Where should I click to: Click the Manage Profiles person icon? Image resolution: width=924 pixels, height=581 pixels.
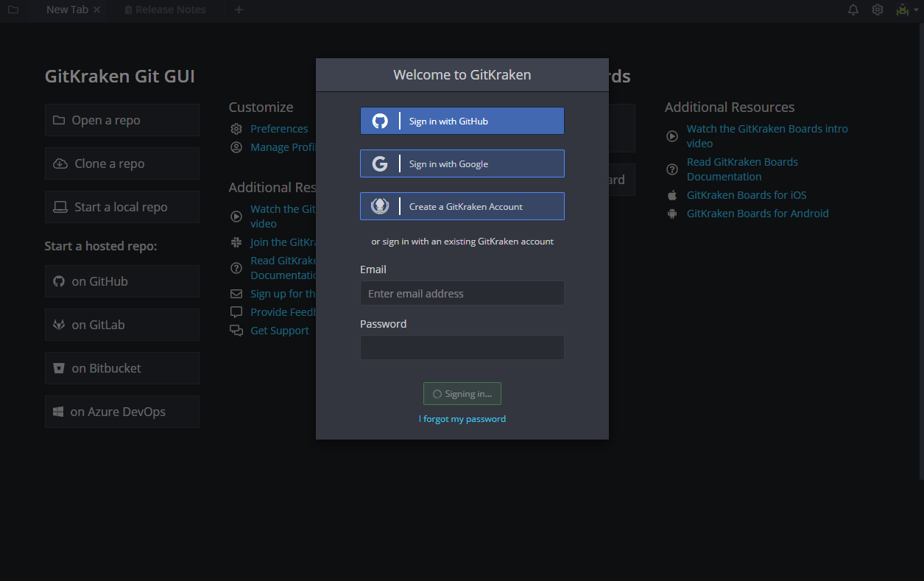(236, 147)
